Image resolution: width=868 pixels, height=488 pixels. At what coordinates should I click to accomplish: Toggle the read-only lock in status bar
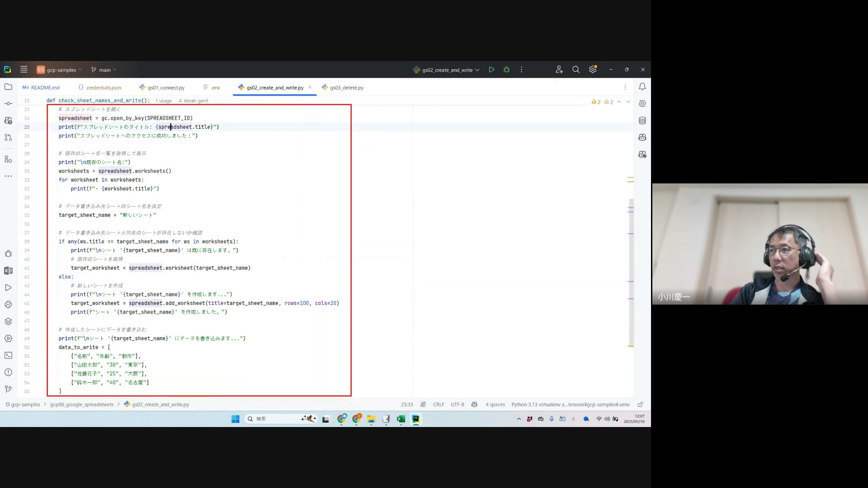tap(640, 404)
